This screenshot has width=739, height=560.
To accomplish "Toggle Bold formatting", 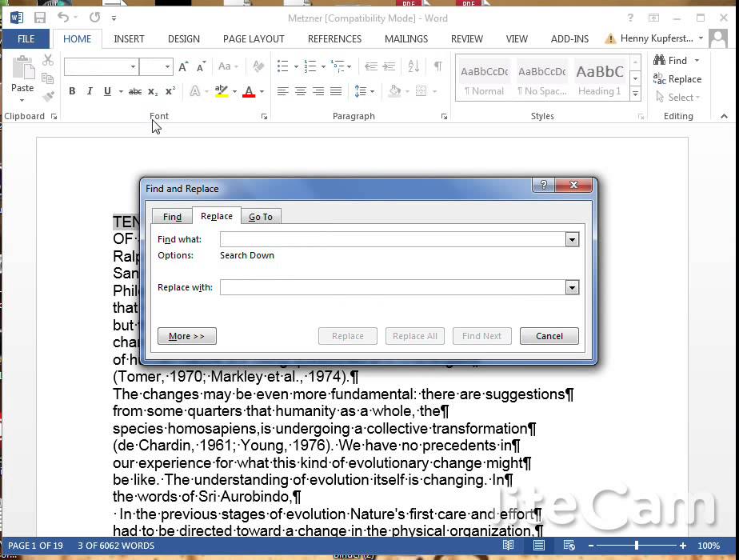I will [72, 91].
